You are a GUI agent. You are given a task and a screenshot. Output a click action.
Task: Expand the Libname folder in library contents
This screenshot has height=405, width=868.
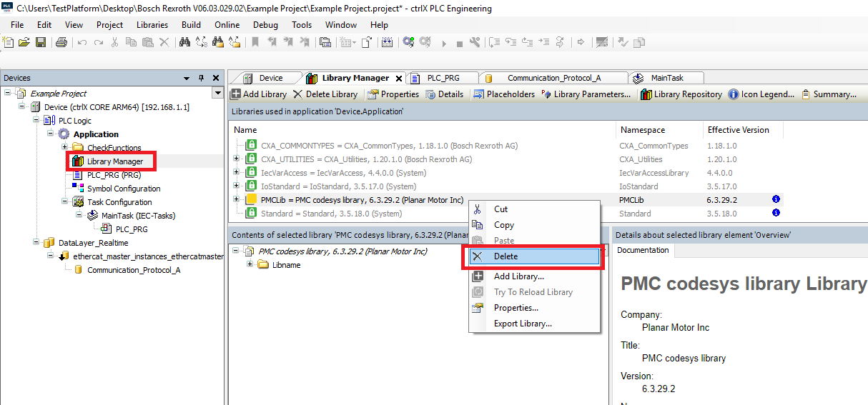click(250, 265)
